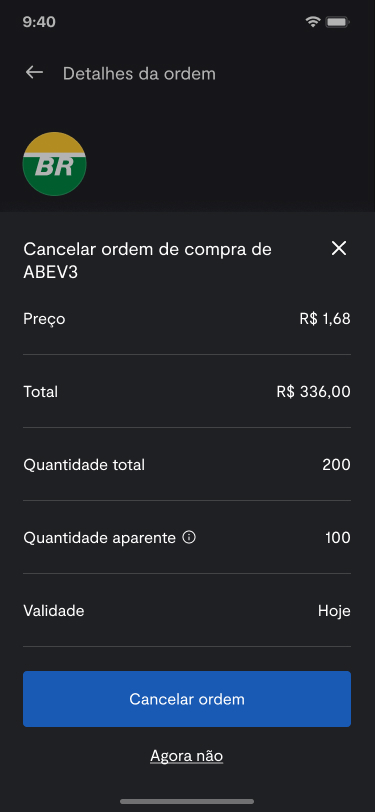Tap the Validade row label
Viewport: 375px width, 812px height.
pyautogui.click(x=54, y=611)
